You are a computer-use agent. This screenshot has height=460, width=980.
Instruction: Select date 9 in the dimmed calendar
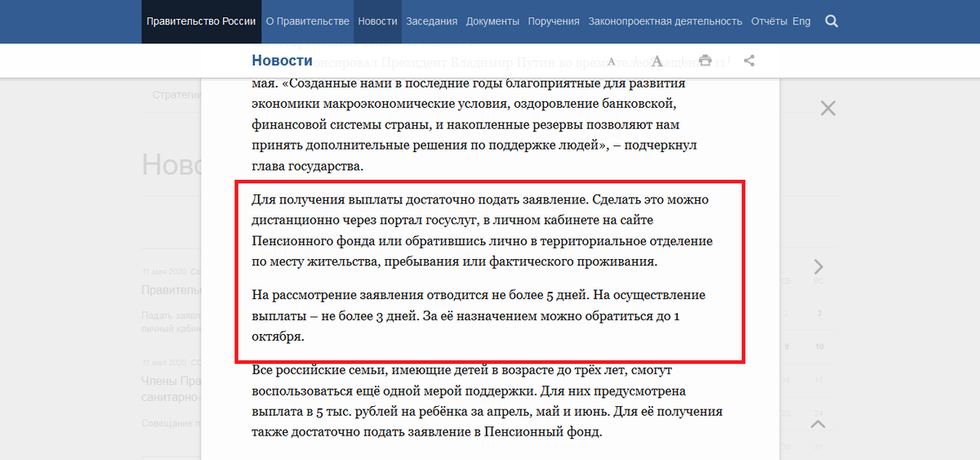[x=786, y=346]
